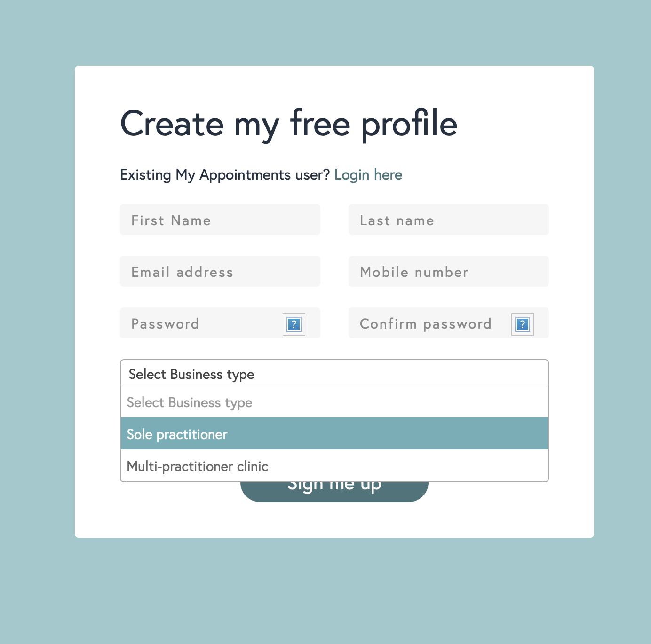Screen dimensions: 651x644
Task: Click the word free in the heading
Action: [x=320, y=124]
